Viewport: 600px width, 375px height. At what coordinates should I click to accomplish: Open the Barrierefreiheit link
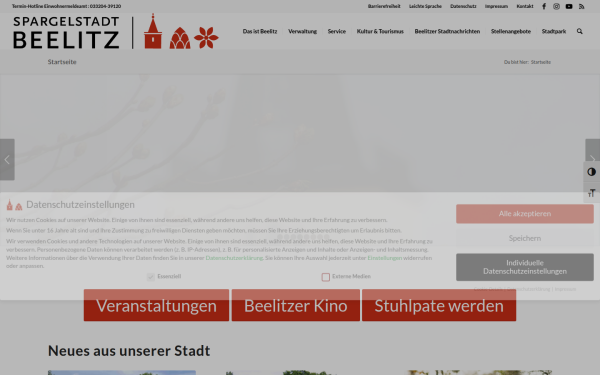[384, 7]
